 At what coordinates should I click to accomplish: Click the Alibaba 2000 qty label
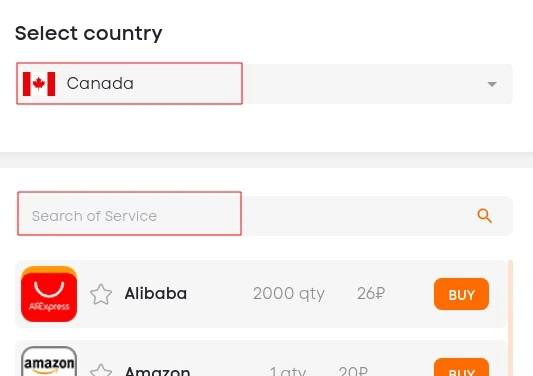tap(289, 294)
